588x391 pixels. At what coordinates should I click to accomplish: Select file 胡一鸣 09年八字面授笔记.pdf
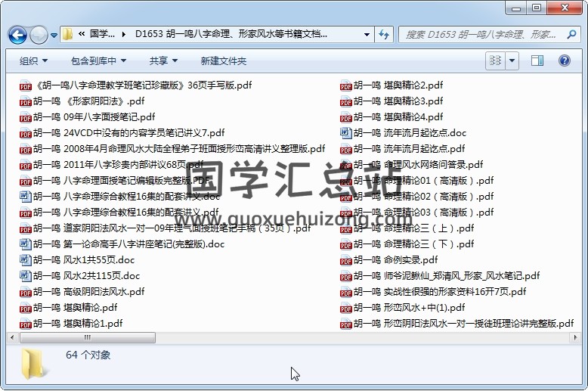point(88,117)
